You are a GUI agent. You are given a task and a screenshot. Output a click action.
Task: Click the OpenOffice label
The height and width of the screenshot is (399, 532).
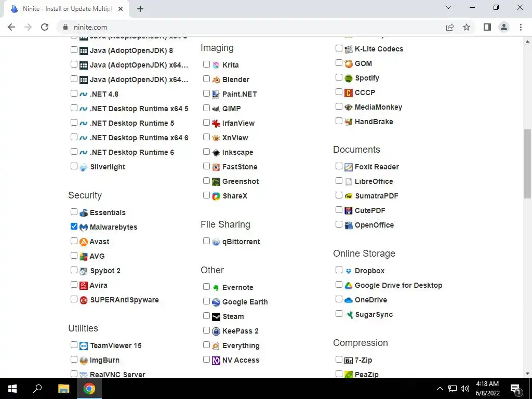tap(374, 225)
